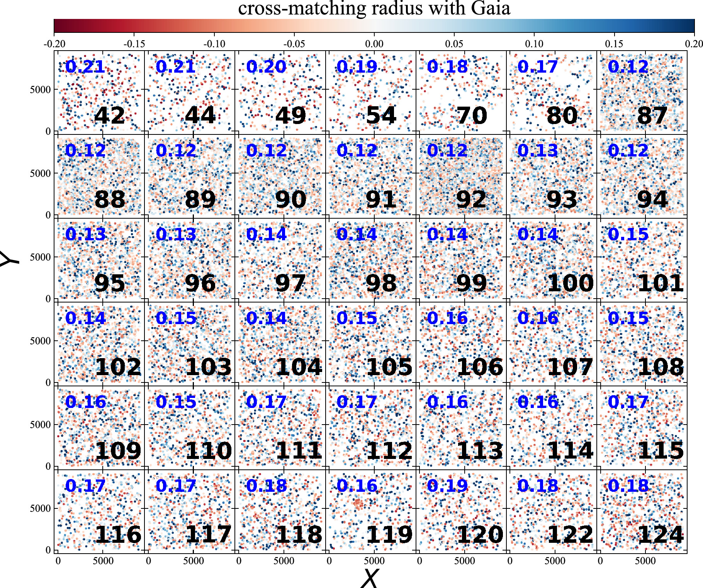Click the panel labeled 116
Image resolution: width=703 pixels, height=588 pixels.
coord(99,512)
